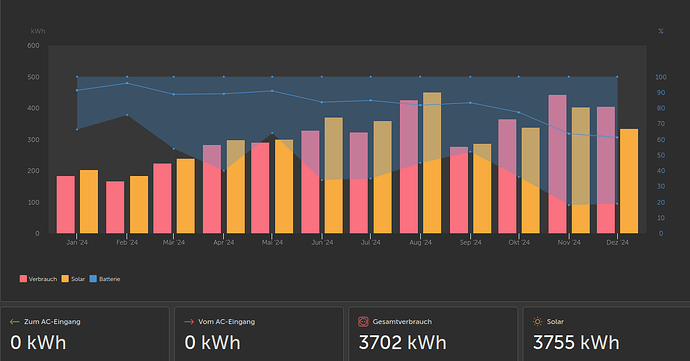Click the red Verbrauch legend swatch

(x=23, y=279)
